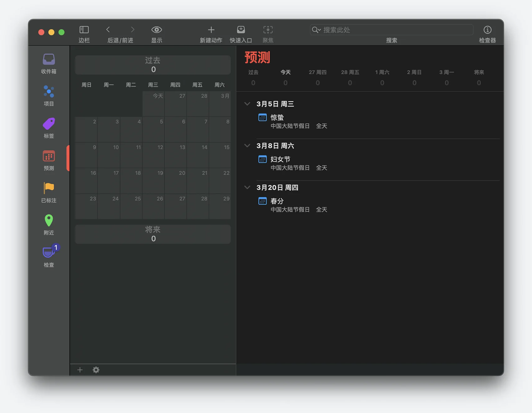
Task: Select the 今天 cell in the calendar
Action: 153,104
